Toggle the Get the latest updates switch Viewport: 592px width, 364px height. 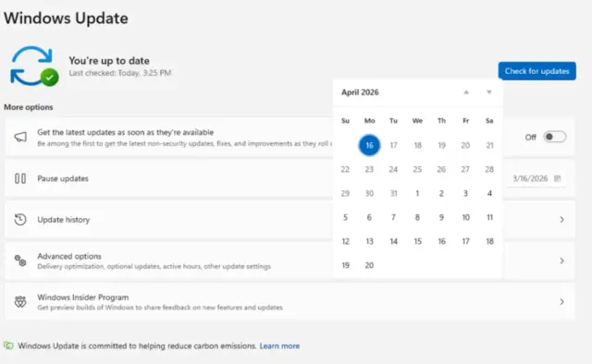(555, 137)
